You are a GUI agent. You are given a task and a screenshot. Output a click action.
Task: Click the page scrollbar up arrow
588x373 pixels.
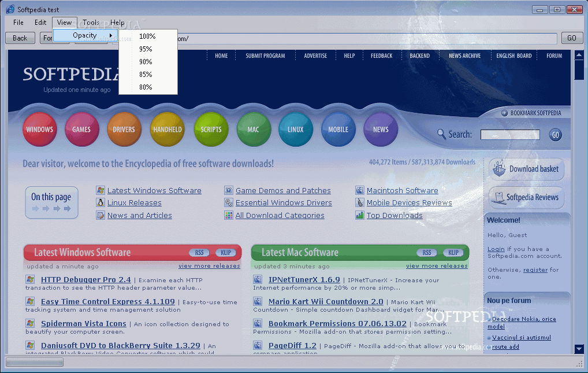click(x=579, y=56)
